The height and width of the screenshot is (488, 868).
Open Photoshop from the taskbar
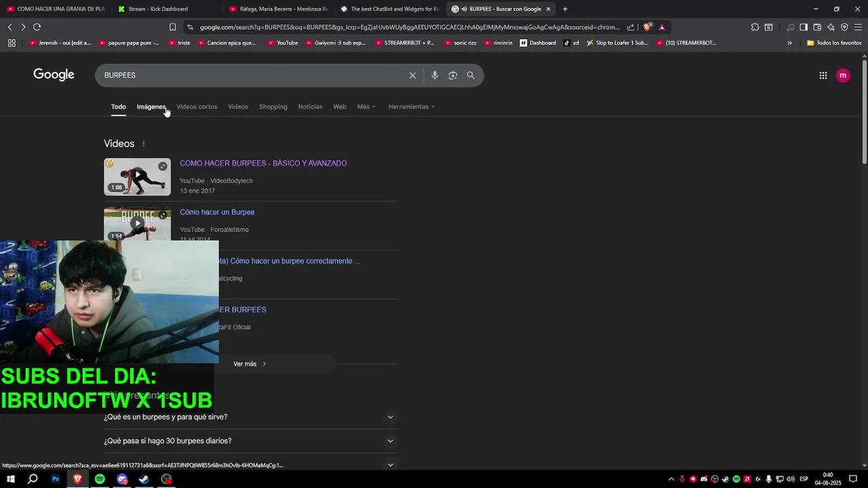pyautogui.click(x=56, y=479)
